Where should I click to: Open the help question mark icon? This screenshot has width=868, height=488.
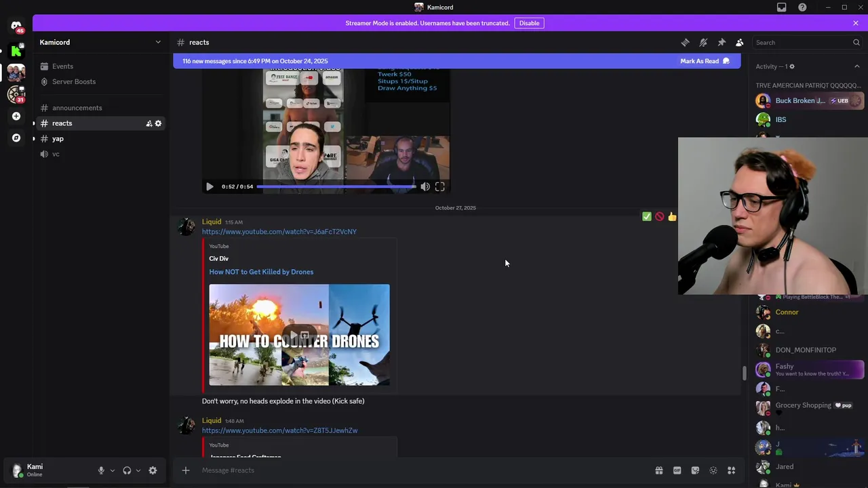(x=802, y=7)
